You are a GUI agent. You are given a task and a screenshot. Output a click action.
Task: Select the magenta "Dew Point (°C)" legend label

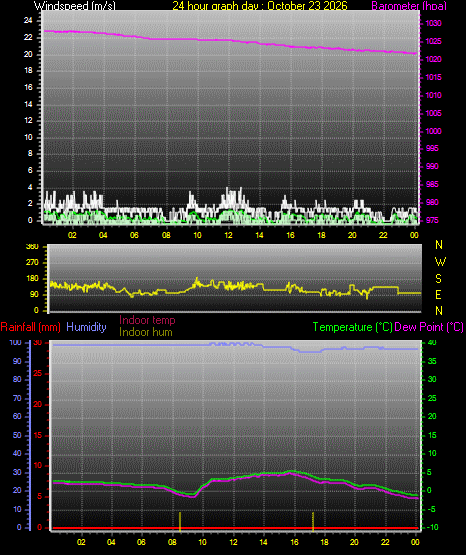point(429,327)
